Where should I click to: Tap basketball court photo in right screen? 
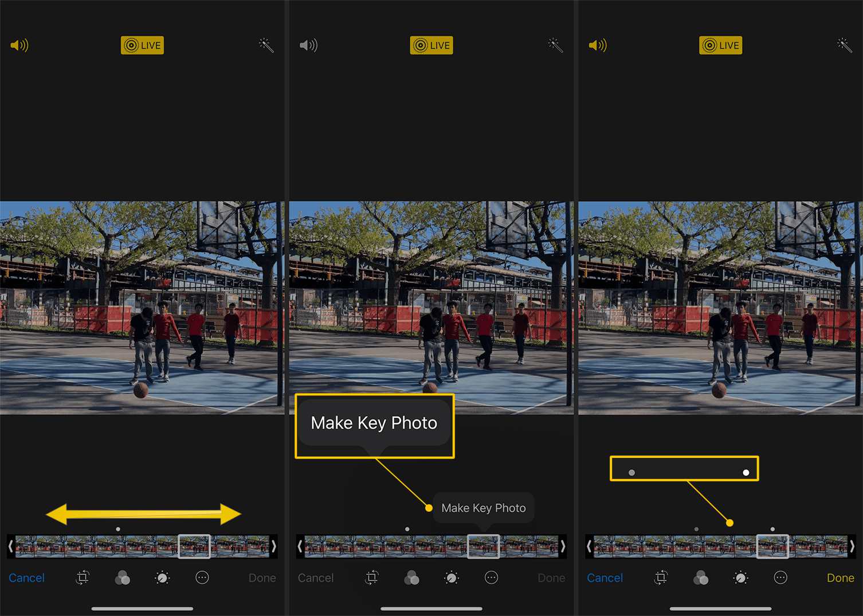[721, 308]
